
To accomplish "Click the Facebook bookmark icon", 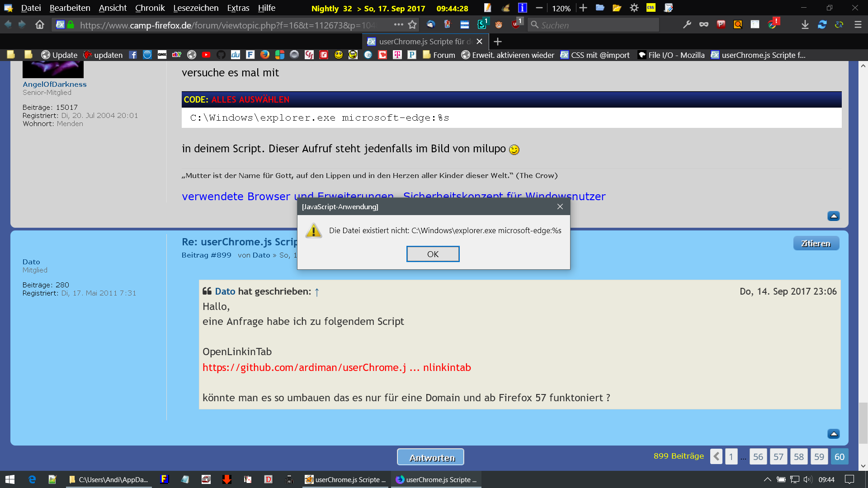I will 133,55.
